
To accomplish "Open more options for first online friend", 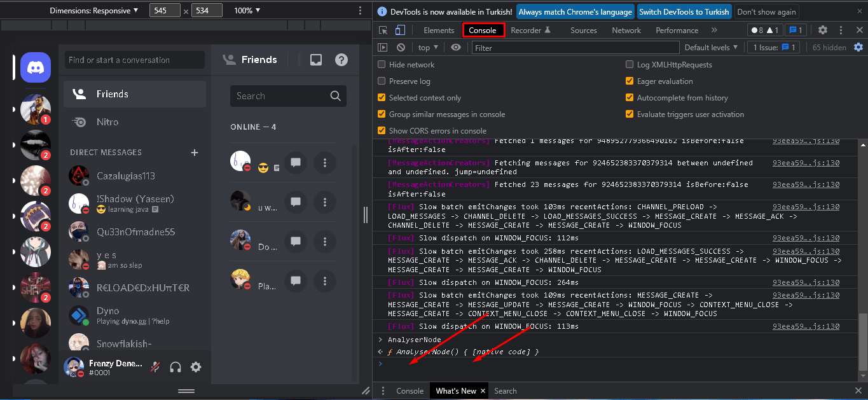I will point(325,163).
